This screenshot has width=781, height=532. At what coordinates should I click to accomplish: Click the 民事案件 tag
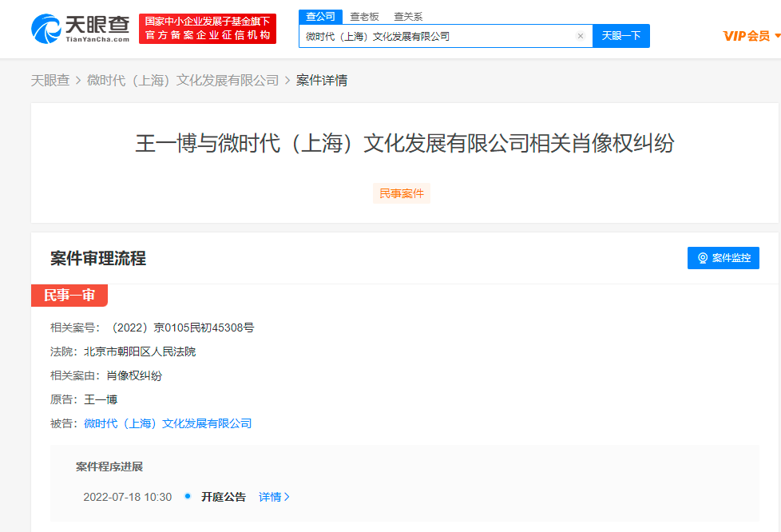coord(402,193)
